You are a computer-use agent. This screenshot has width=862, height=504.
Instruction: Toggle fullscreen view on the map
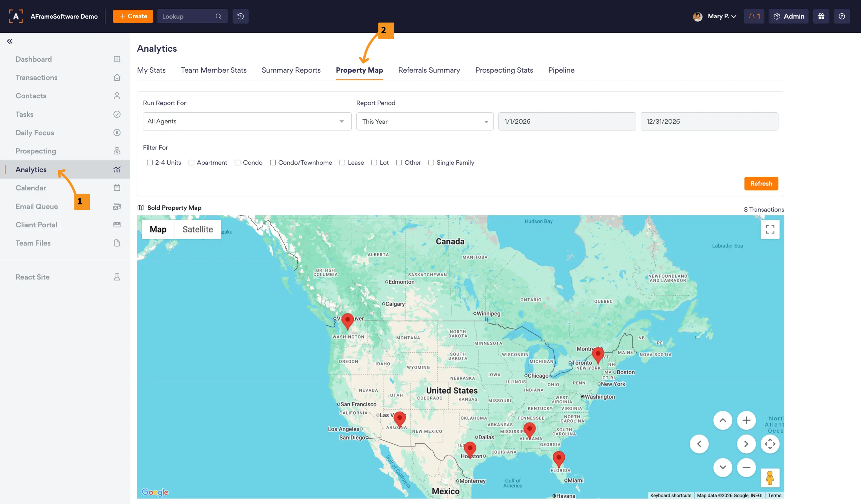point(770,229)
